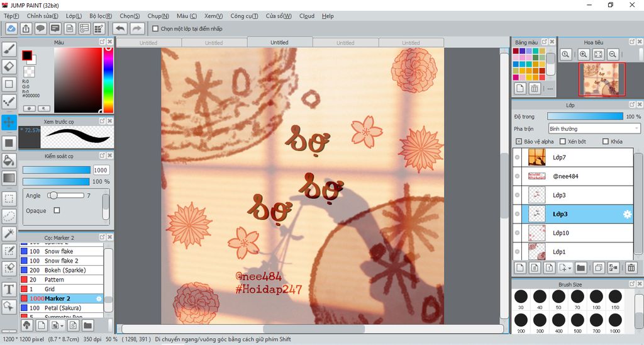Undock the 'Xem trước cọ' panel
The image size is (644, 345).
pos(103,122)
